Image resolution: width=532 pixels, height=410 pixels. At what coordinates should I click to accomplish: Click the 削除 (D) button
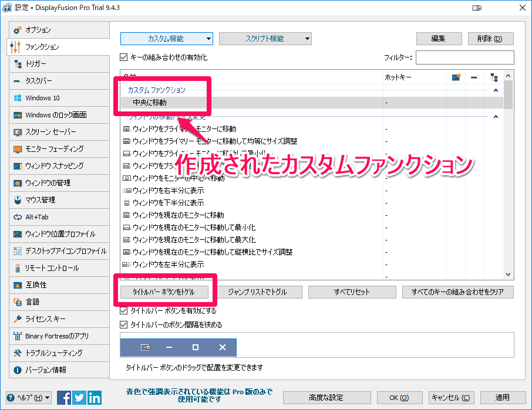pyautogui.click(x=491, y=39)
